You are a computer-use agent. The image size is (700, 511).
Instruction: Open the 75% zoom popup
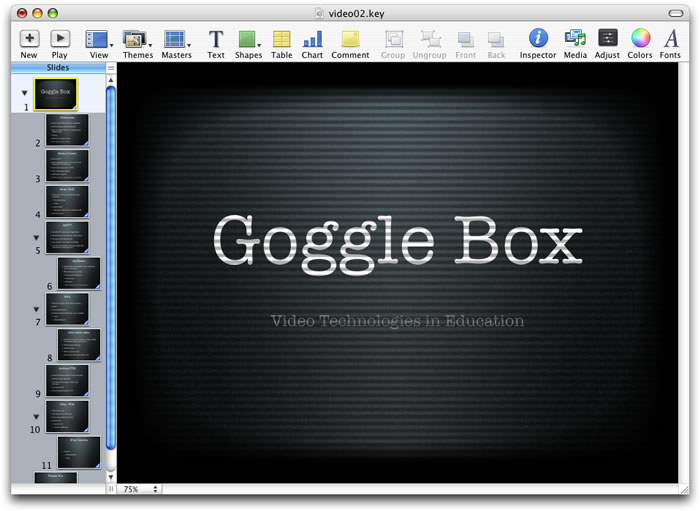[140, 489]
